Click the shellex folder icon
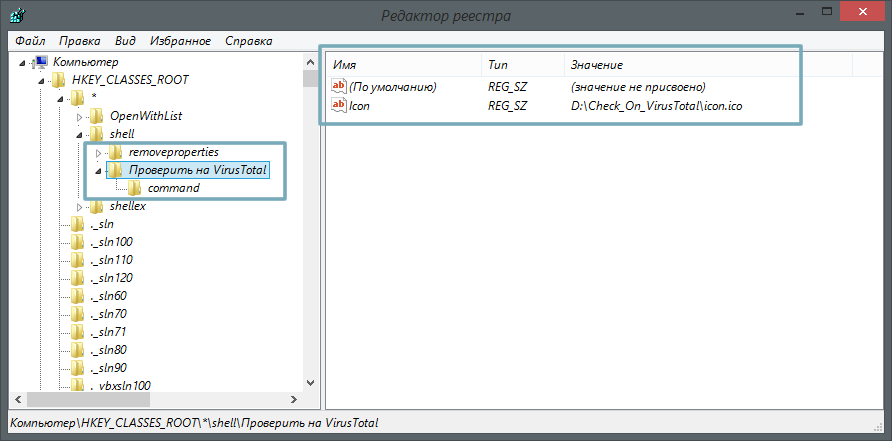The image size is (892, 441). tap(97, 206)
